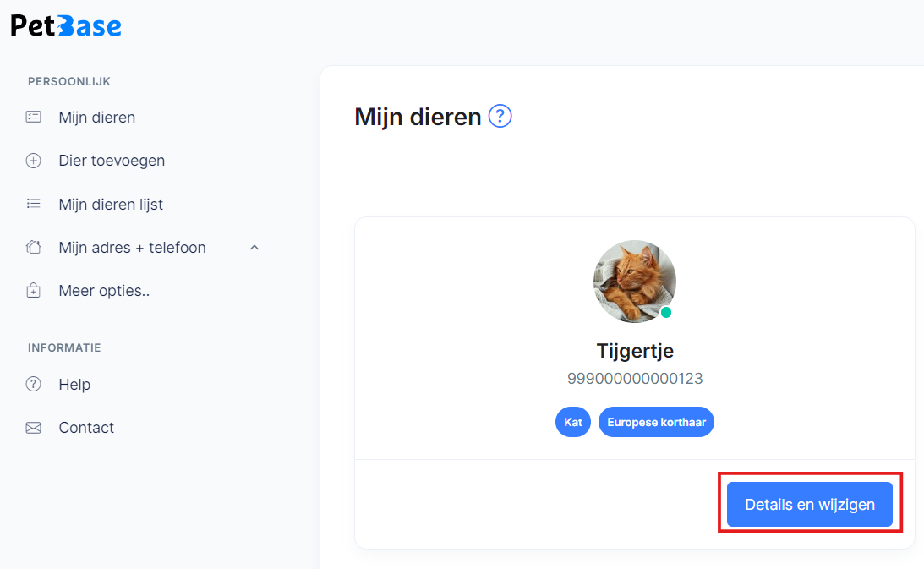The image size is (924, 569).
Task: Click the question mark icon beside Help
Action: [x=34, y=384]
